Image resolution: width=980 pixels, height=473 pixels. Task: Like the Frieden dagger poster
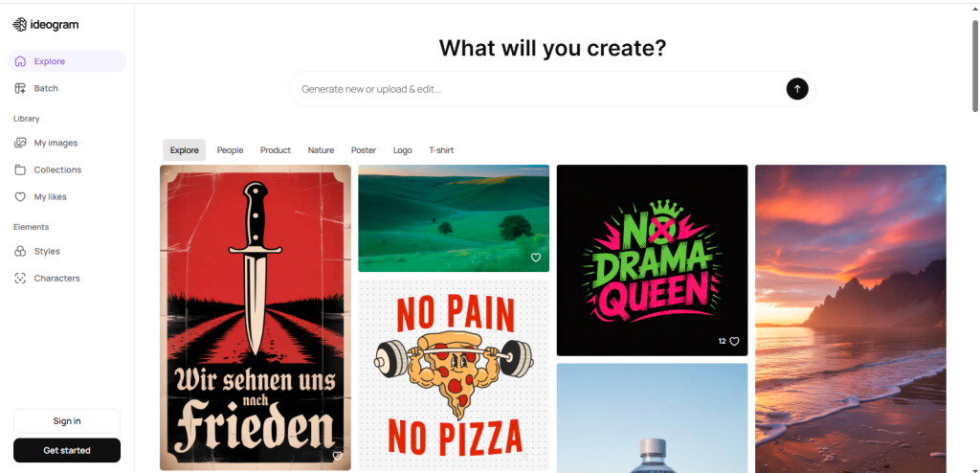(x=338, y=456)
